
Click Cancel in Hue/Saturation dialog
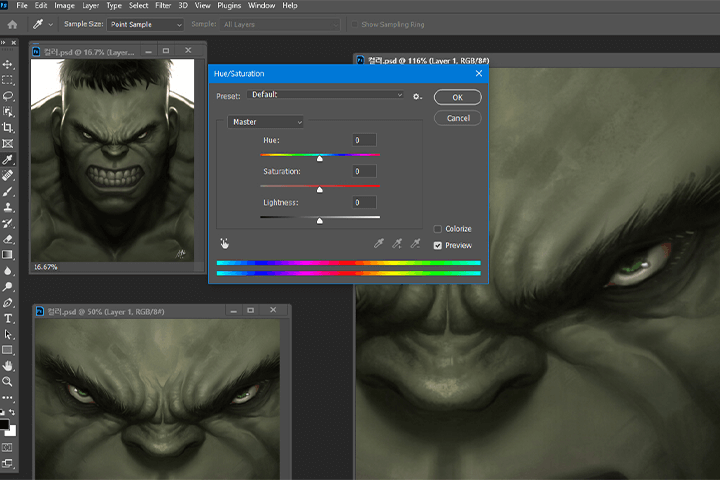pyautogui.click(x=458, y=118)
